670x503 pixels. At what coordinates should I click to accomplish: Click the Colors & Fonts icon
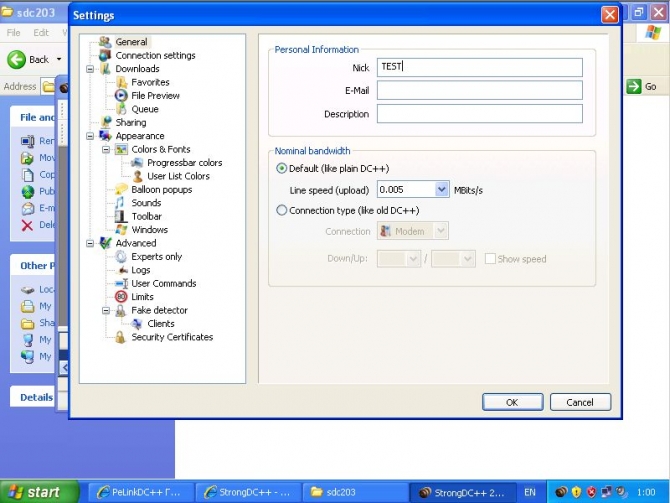pyautogui.click(x=121, y=149)
